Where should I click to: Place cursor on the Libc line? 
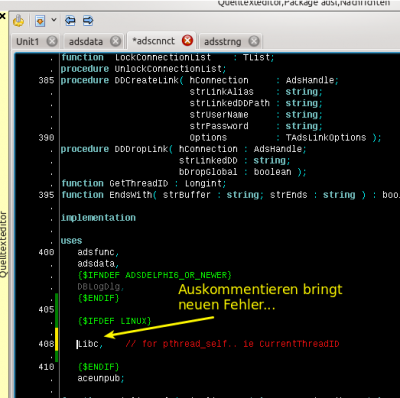(89, 344)
